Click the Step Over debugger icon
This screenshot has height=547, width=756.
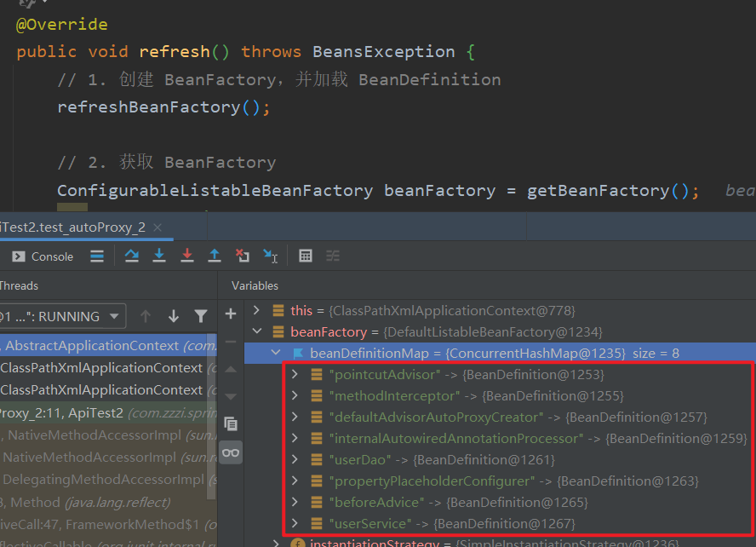tap(131, 256)
